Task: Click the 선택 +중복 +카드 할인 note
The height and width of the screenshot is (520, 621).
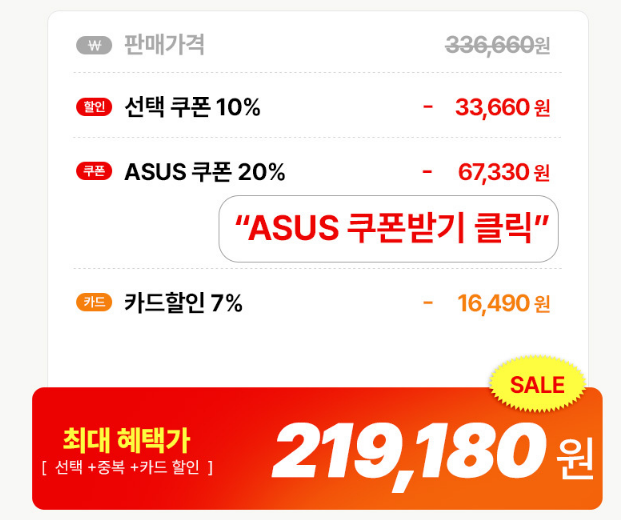Action: coord(127,467)
